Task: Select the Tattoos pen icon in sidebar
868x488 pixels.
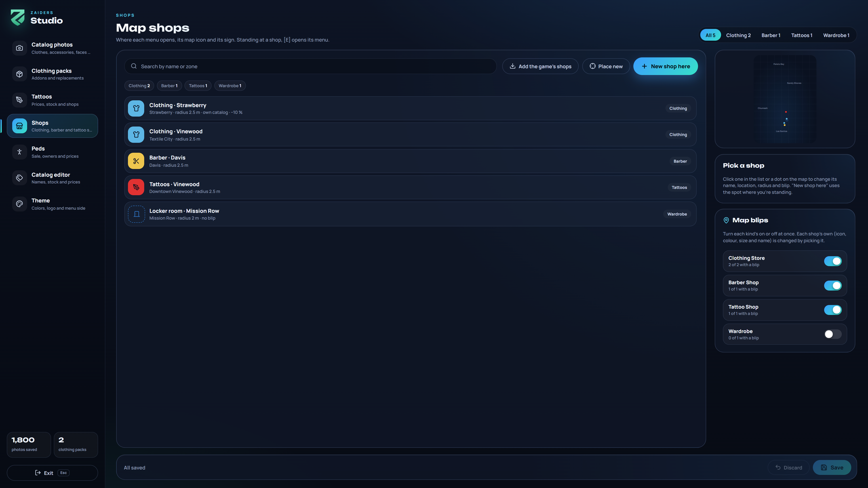Action: click(x=19, y=100)
